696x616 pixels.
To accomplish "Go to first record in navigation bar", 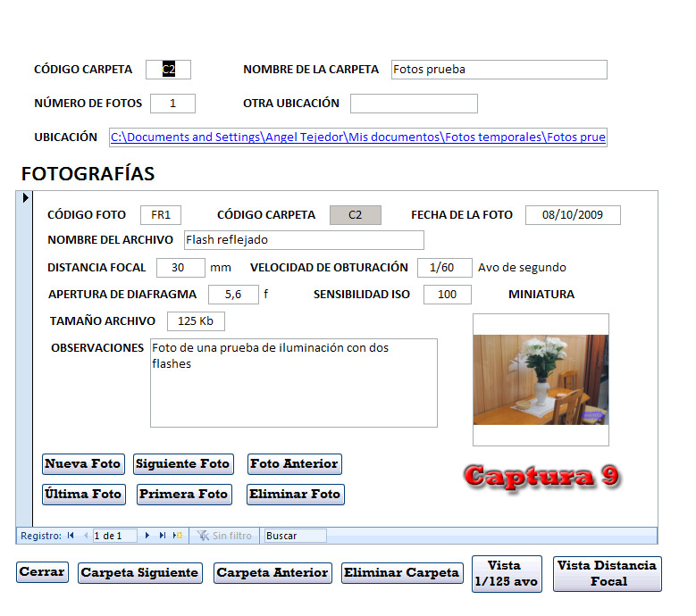I will pos(71,536).
